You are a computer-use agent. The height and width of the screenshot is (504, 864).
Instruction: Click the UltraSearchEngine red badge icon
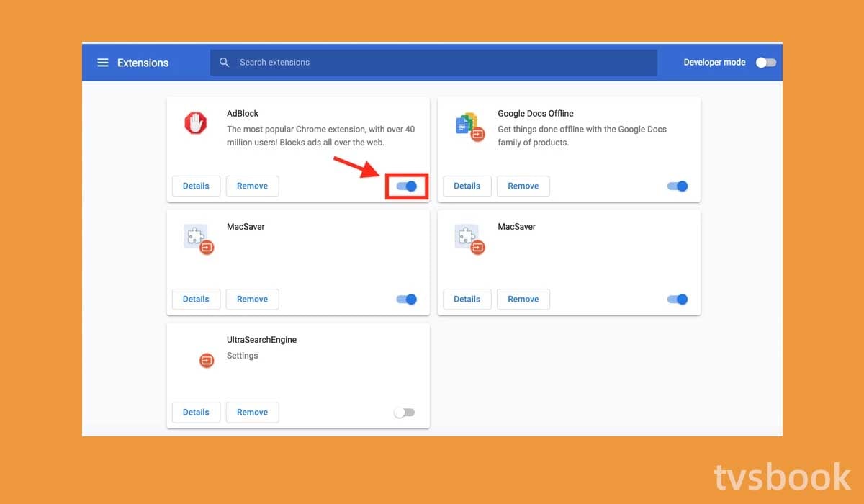[x=207, y=360]
